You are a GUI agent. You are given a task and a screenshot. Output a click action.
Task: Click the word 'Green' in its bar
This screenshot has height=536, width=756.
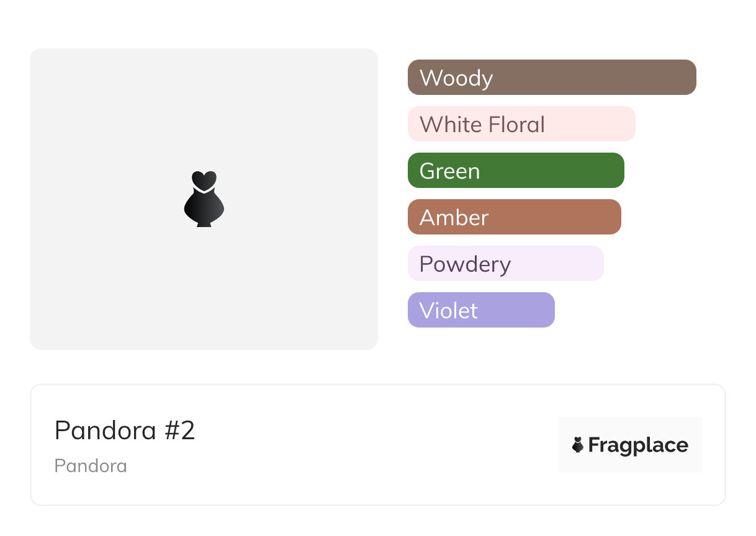450,171
